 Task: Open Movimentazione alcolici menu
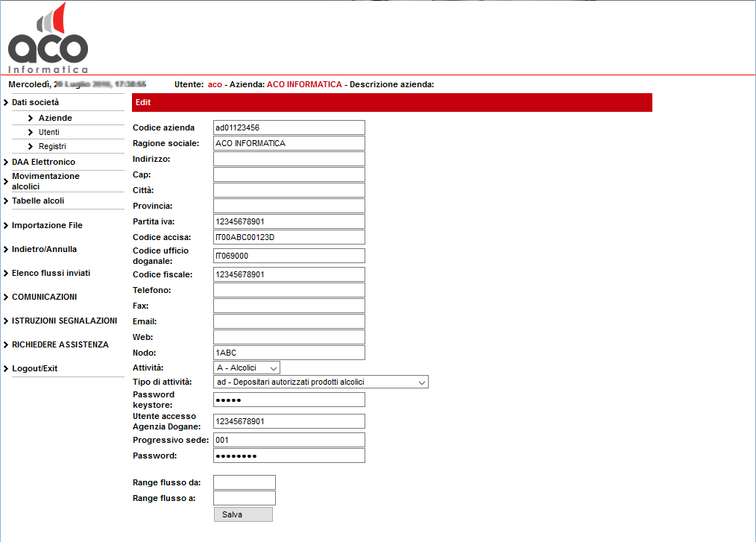(x=45, y=181)
